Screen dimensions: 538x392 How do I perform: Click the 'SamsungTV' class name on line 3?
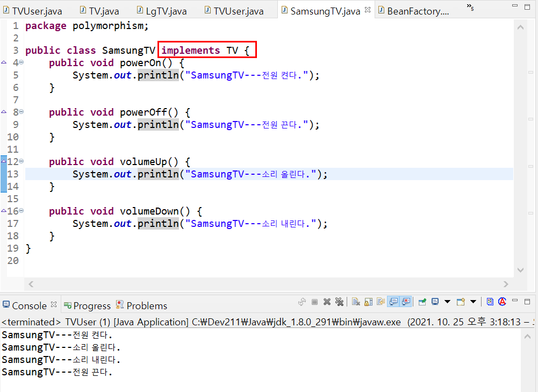(x=128, y=51)
